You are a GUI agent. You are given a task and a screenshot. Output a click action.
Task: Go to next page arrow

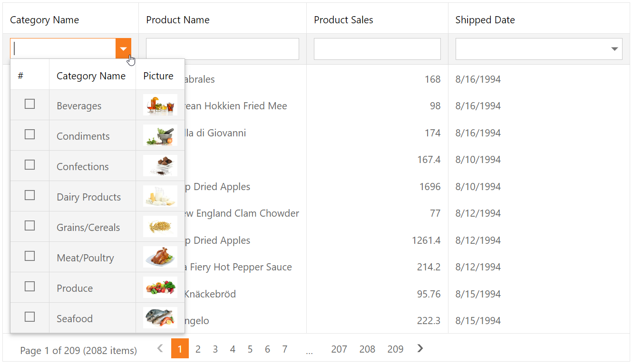click(420, 349)
